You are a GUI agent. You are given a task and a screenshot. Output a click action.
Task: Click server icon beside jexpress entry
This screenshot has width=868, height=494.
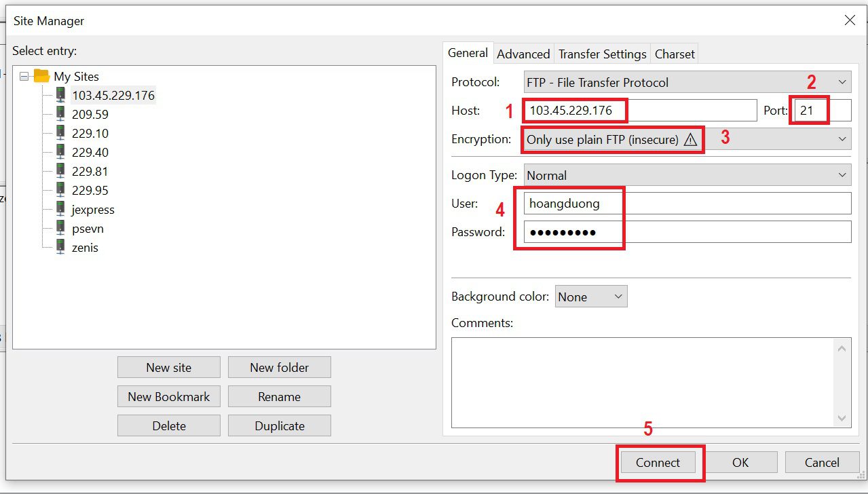coord(61,209)
